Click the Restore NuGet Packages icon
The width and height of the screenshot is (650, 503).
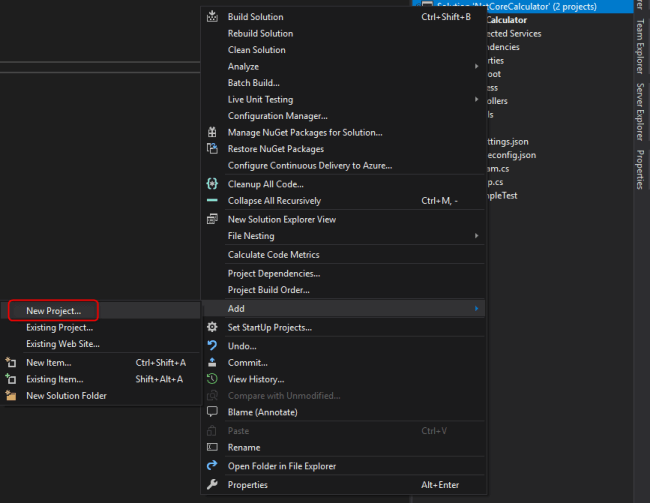(212, 148)
